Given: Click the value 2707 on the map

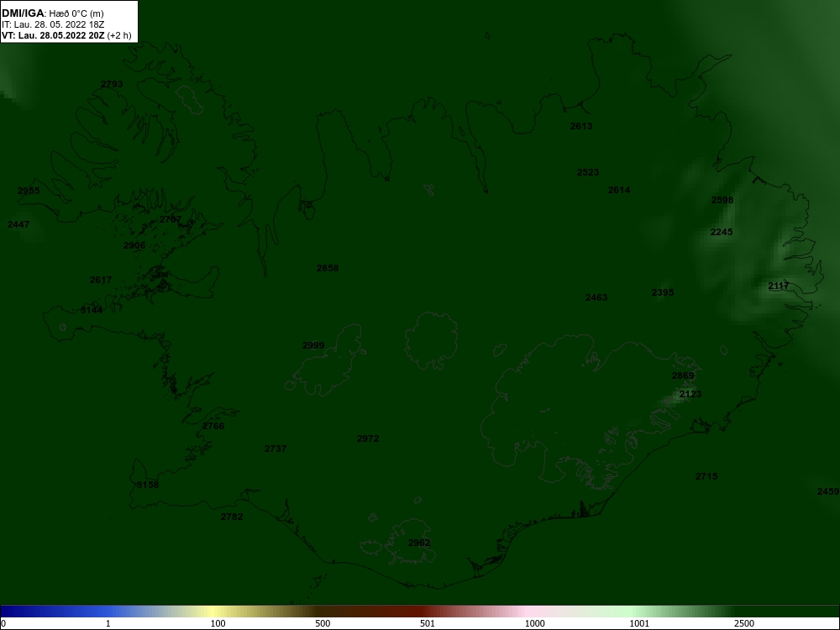Looking at the screenshot, I should click(171, 219).
